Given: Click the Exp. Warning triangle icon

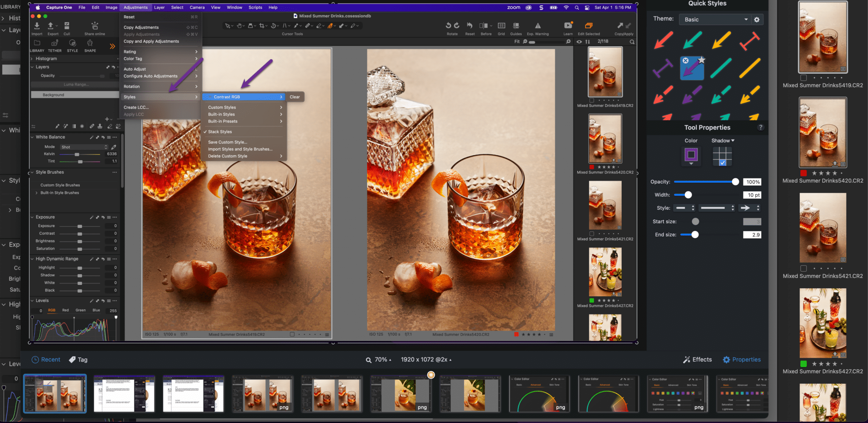Looking at the screenshot, I should pyautogui.click(x=538, y=26).
